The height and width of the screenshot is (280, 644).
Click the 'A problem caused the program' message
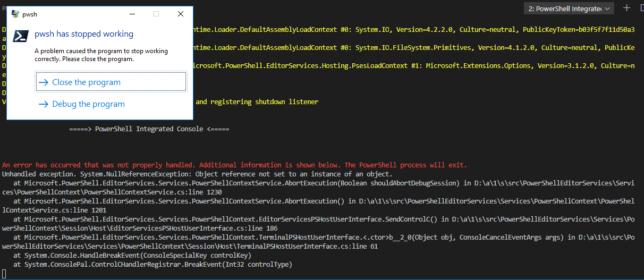tap(101, 55)
